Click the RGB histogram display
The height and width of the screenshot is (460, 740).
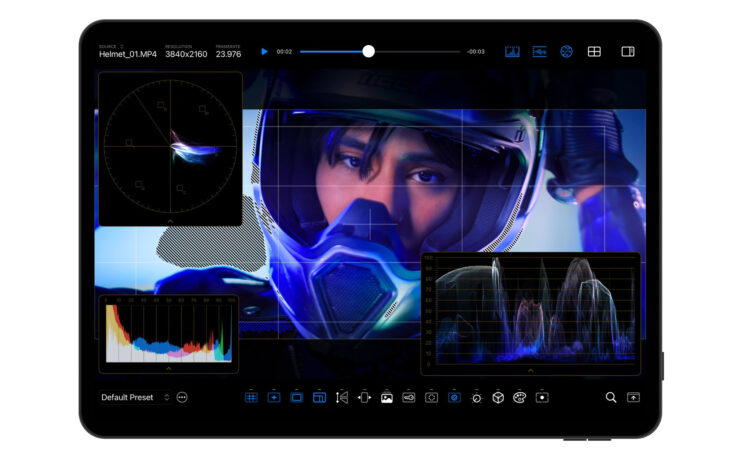coord(169,333)
